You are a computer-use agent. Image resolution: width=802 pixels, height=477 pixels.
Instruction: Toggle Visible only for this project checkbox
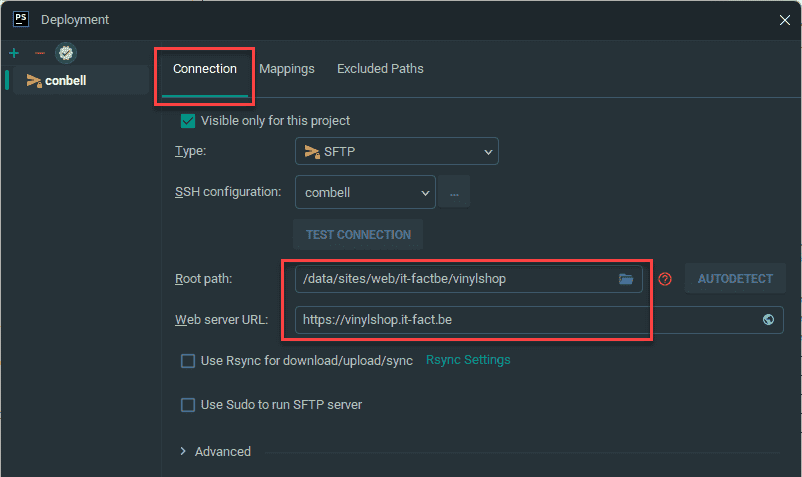(x=188, y=121)
